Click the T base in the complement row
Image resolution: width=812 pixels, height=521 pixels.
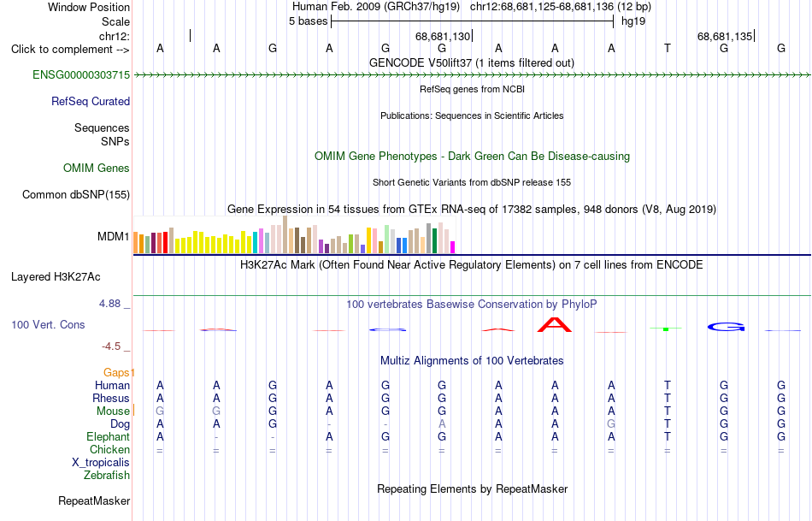[x=668, y=49]
